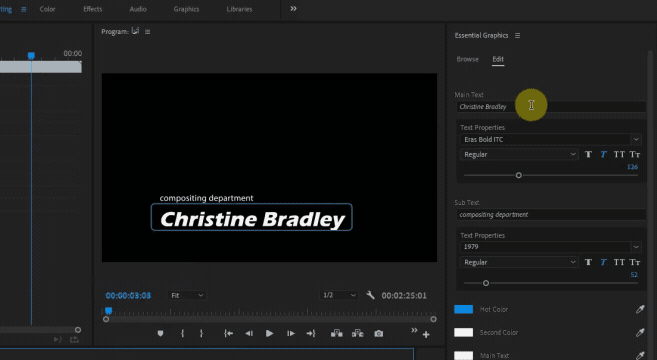Screen dimensions: 657x360
Task: Open the Fit zoom level dropdown
Action: (x=187, y=295)
